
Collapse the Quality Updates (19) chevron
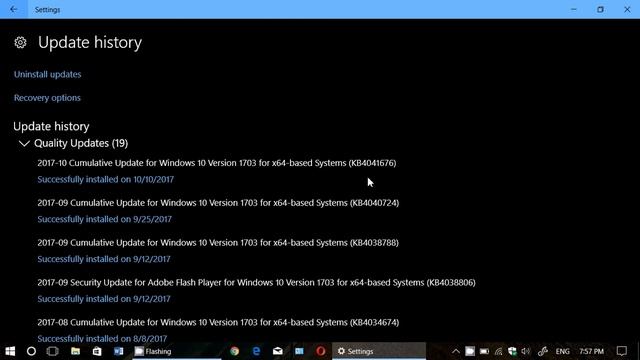pyautogui.click(x=24, y=144)
